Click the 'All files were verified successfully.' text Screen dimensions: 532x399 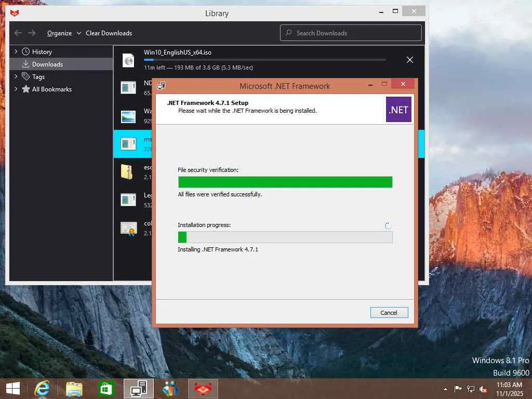click(220, 194)
